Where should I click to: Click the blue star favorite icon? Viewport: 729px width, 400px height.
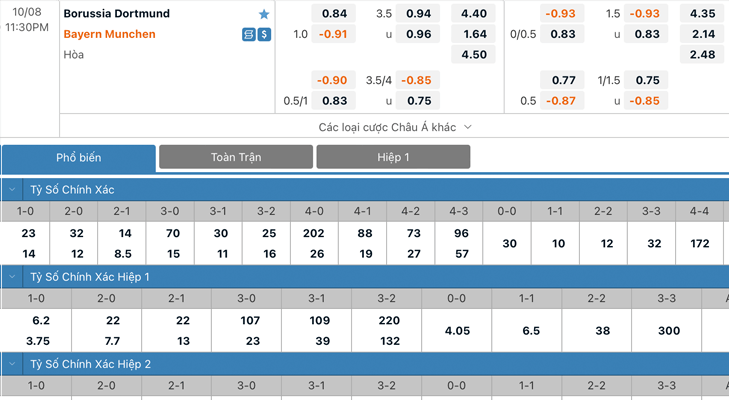[x=264, y=14]
